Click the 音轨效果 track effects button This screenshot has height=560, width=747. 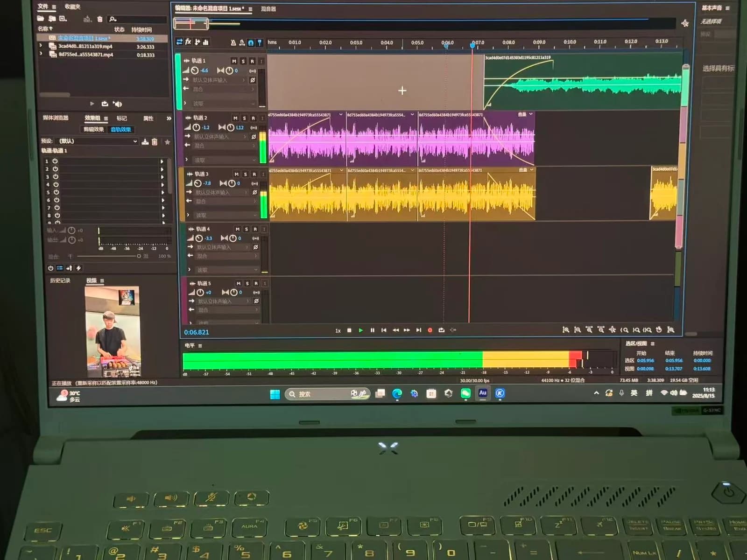click(x=121, y=129)
